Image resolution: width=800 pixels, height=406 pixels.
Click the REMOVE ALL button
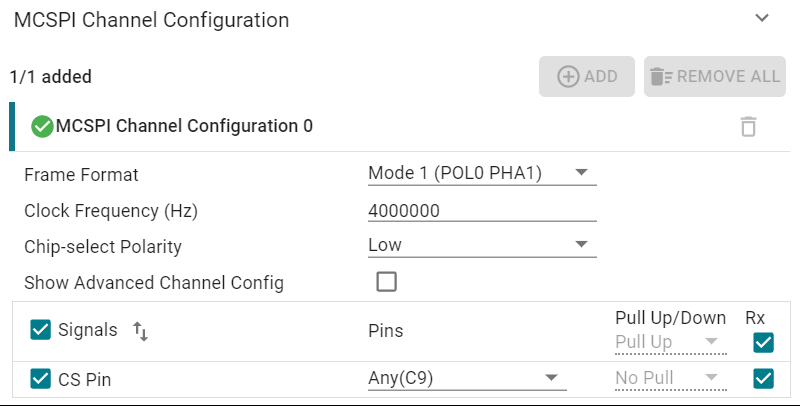click(714, 76)
